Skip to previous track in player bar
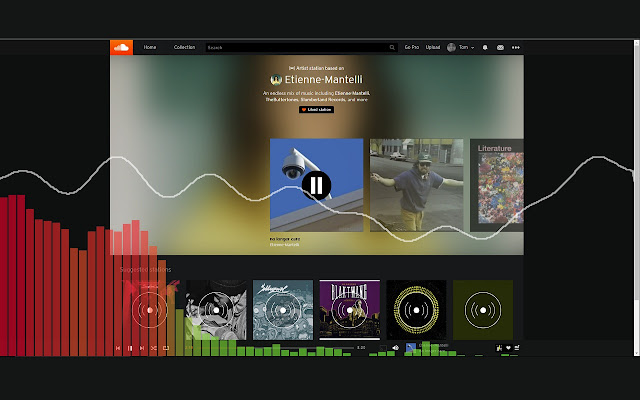640x400 pixels. coord(118,348)
